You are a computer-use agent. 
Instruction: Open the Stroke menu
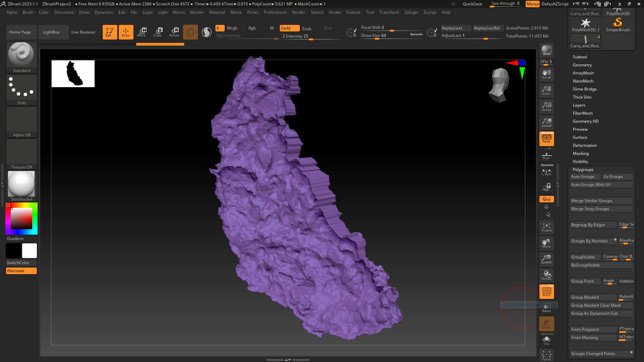(x=334, y=12)
